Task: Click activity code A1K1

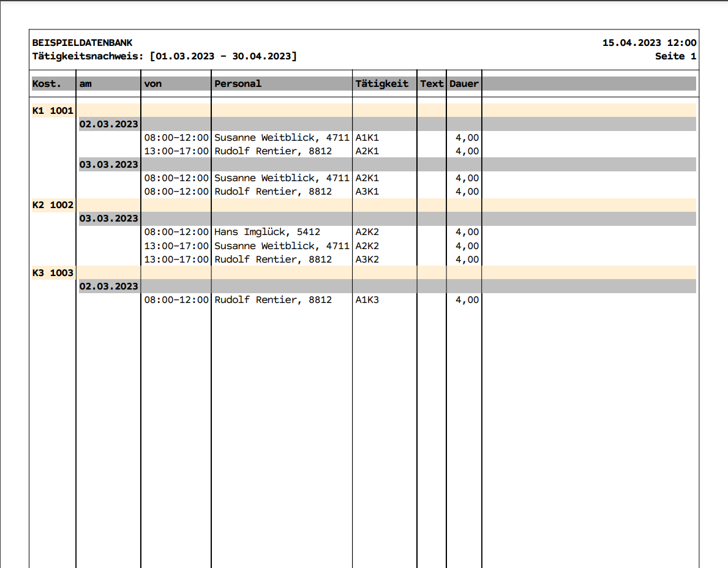Action: [x=367, y=138]
